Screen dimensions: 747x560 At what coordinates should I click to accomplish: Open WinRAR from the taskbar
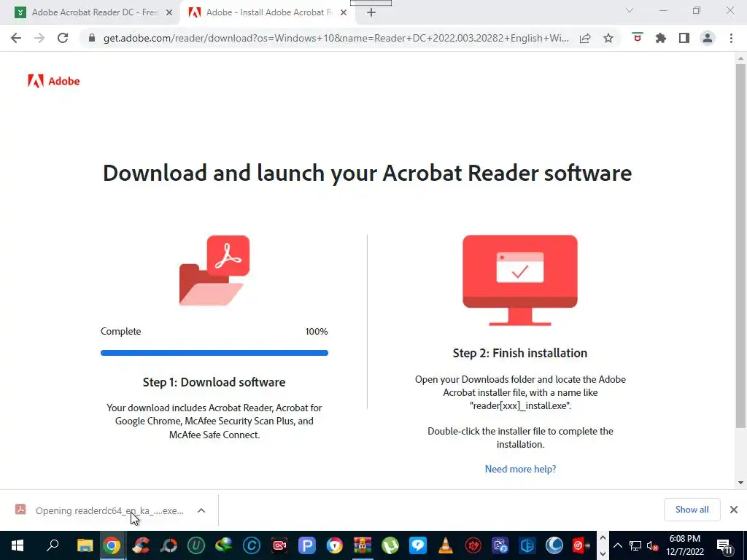(x=362, y=545)
